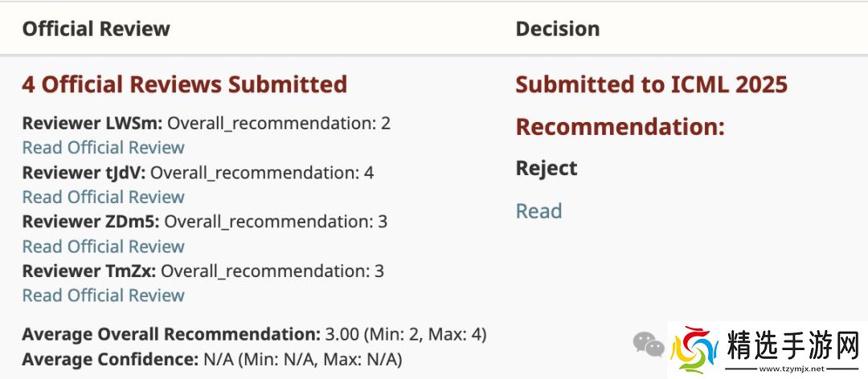Screen dimensions: 868x379
Task: Select the Decision column header
Action: [558, 29]
